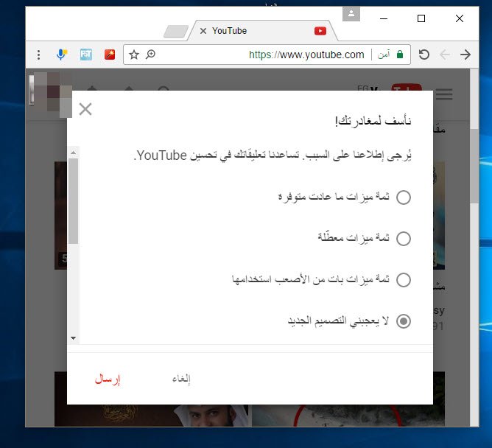Click the Chrome three-dot menu icon
Image resolution: width=492 pixels, height=448 pixels.
38,55
